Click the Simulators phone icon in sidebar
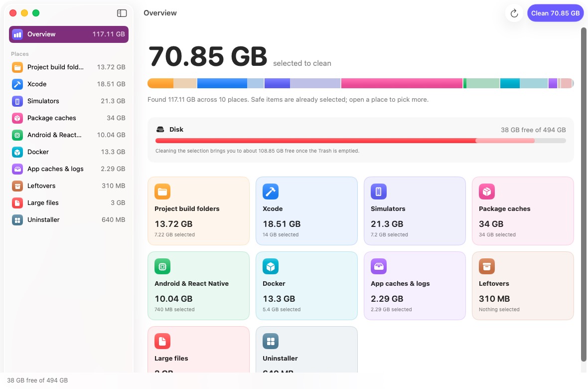Viewport: 588px width, 389px height. (x=17, y=101)
